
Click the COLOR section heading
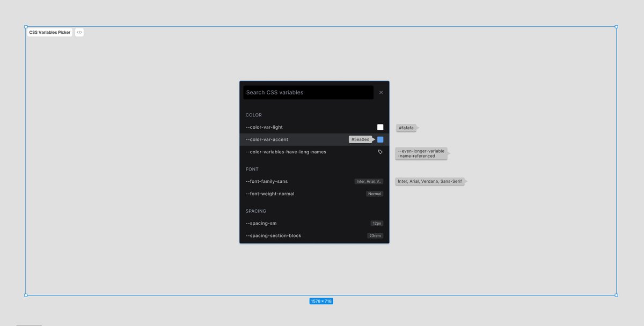(254, 115)
